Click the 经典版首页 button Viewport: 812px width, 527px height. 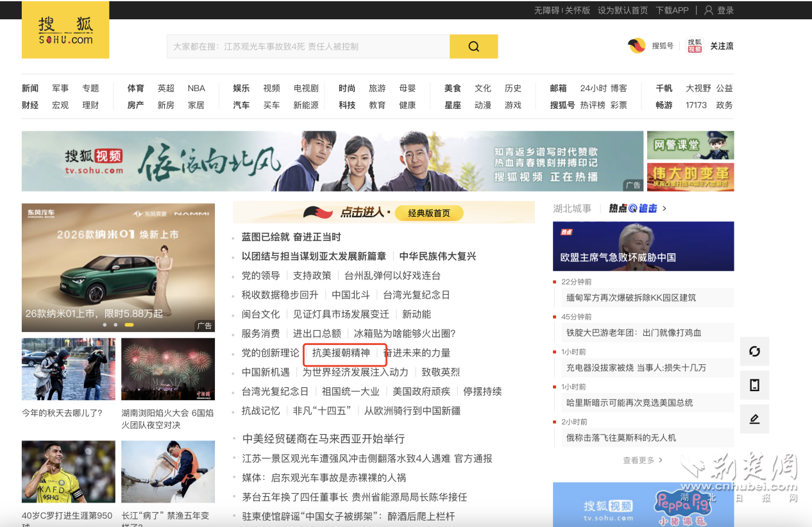coord(429,213)
